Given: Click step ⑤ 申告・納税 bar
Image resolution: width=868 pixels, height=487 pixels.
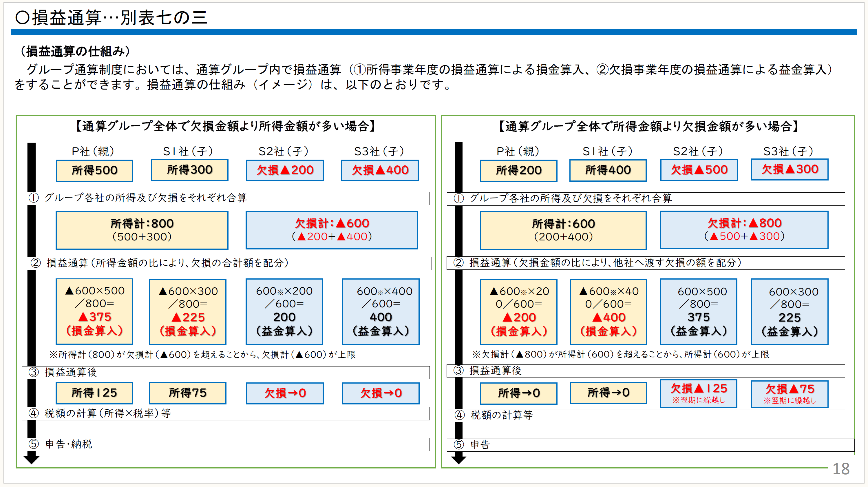Looking at the screenshot, I should [x=226, y=444].
